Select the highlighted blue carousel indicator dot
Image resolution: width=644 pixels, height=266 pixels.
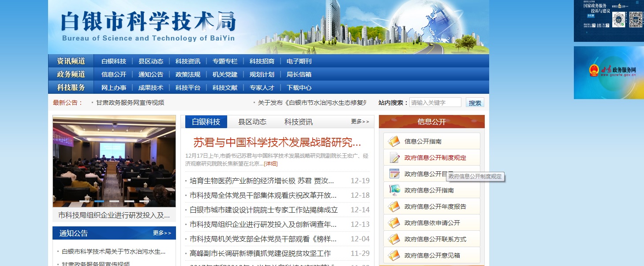(99, 201)
